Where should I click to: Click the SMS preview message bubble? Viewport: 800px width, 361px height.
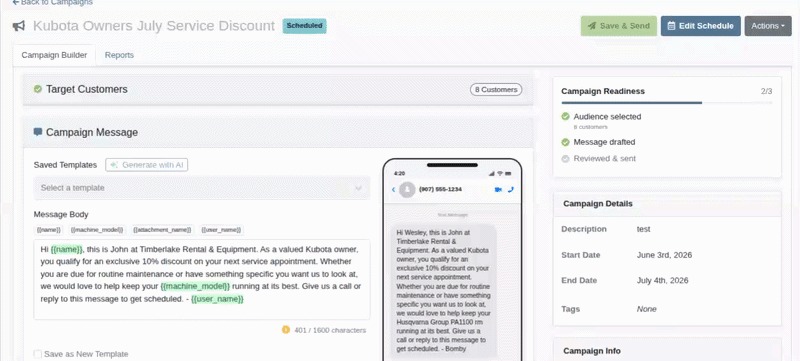(x=444, y=291)
